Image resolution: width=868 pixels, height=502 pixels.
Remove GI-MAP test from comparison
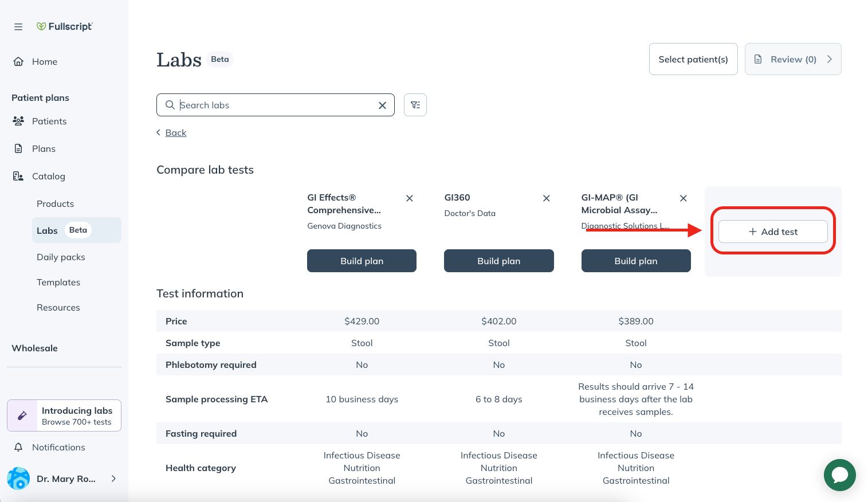click(x=684, y=198)
